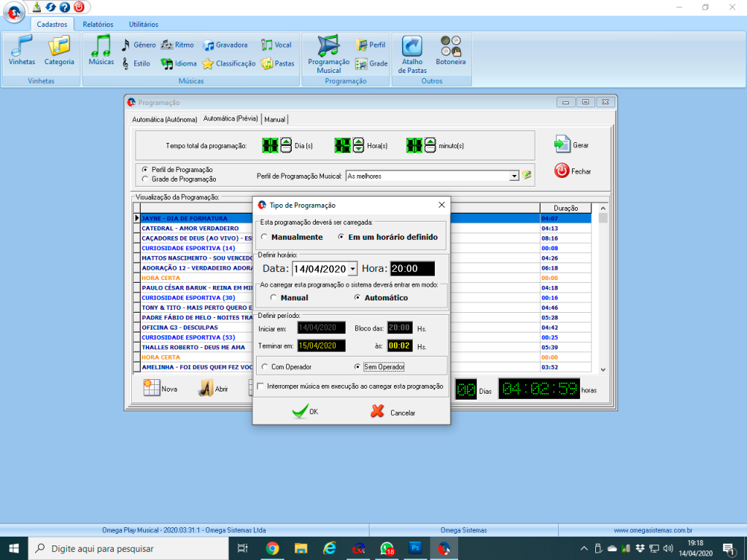Increase the Dia(s) spinner value
Image resolution: width=747 pixels, height=560 pixels.
click(x=286, y=142)
